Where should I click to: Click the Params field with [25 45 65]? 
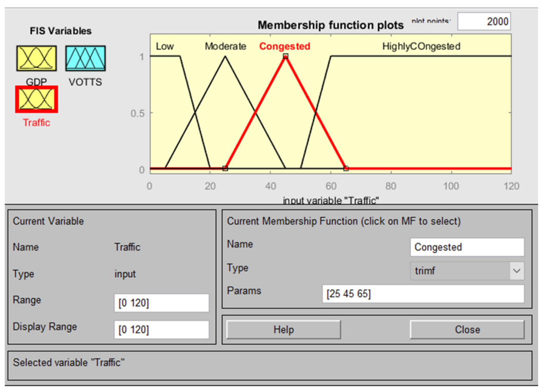click(423, 294)
